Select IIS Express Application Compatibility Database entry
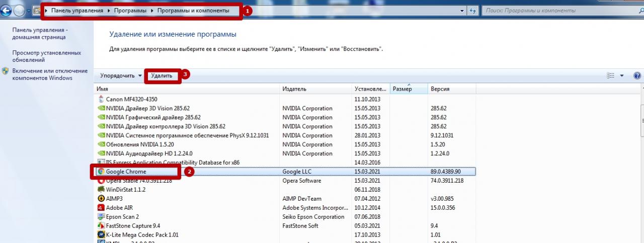Image resolution: width=644 pixels, height=243 pixels. pyautogui.click(x=173, y=163)
